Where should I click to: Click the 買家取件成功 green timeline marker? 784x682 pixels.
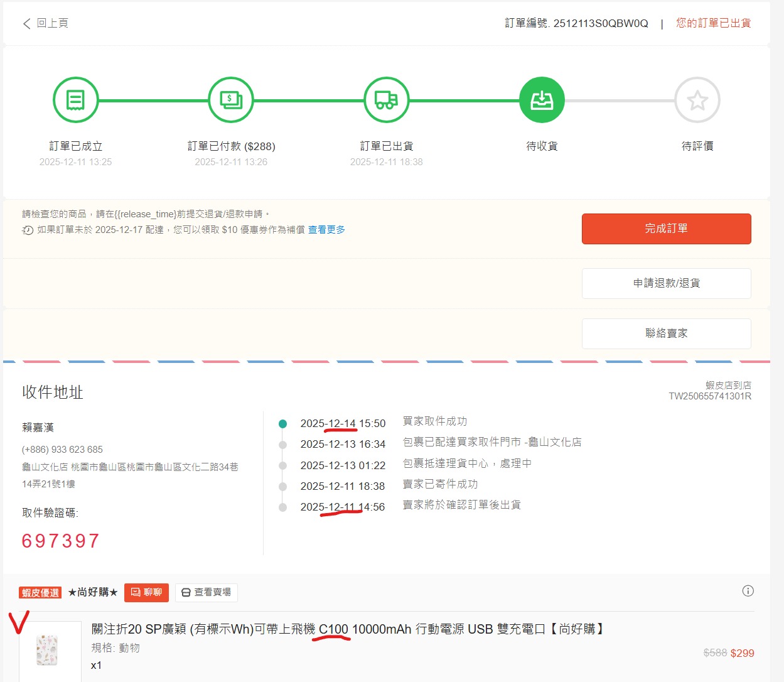(282, 424)
